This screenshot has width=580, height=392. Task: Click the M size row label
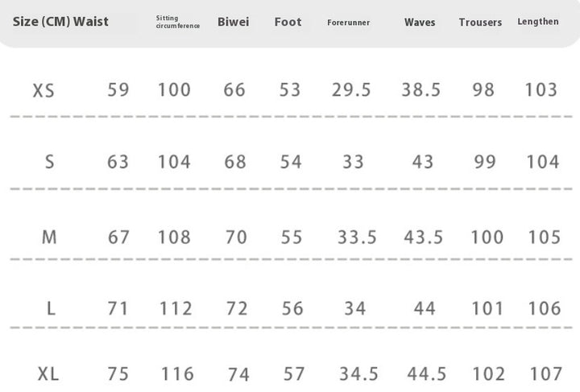[x=49, y=237]
